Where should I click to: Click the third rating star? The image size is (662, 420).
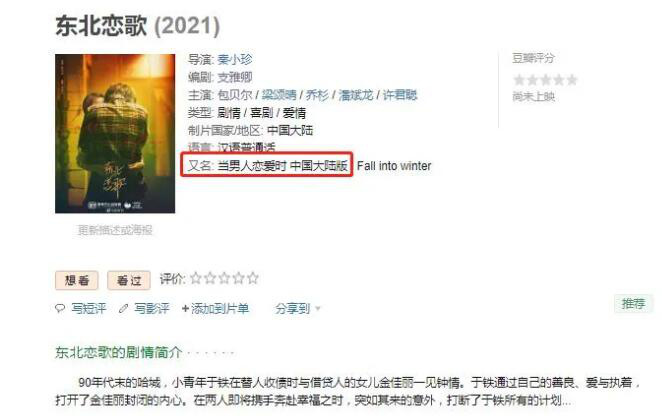tap(224, 278)
